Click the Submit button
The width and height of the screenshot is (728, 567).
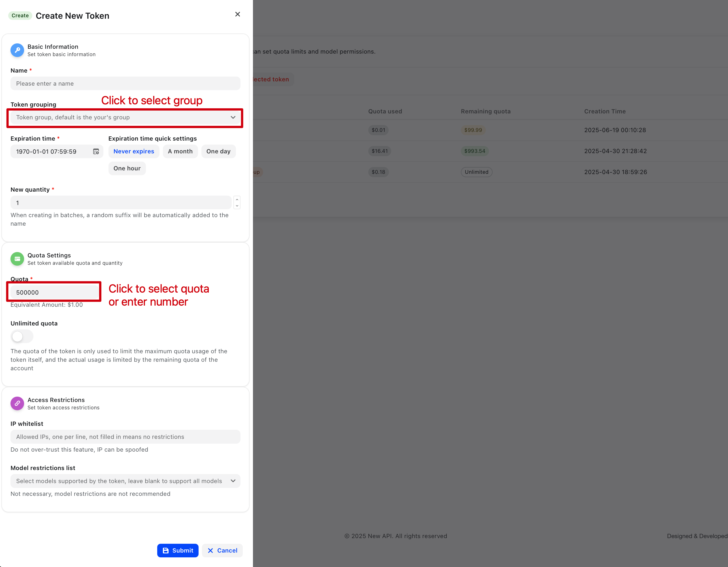point(178,550)
